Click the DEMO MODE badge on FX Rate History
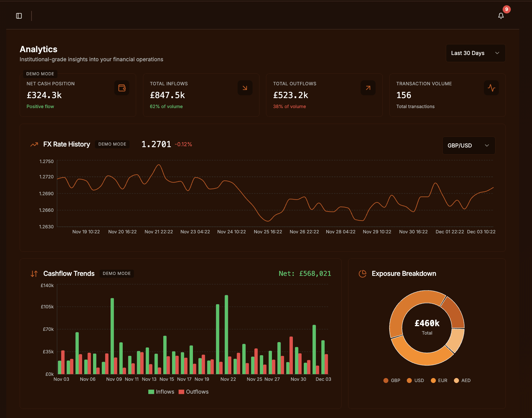532x418 pixels. (x=112, y=144)
